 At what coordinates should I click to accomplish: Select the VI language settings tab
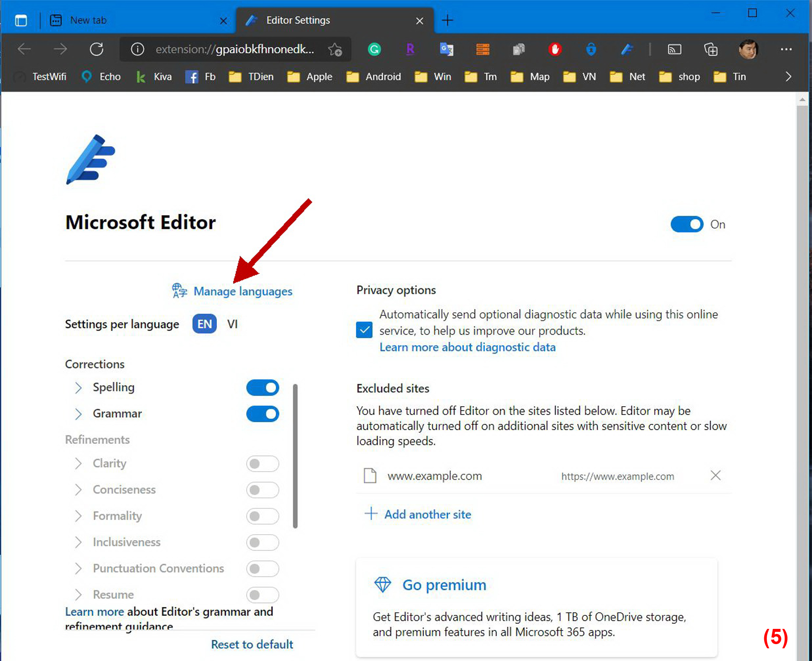[x=232, y=324]
